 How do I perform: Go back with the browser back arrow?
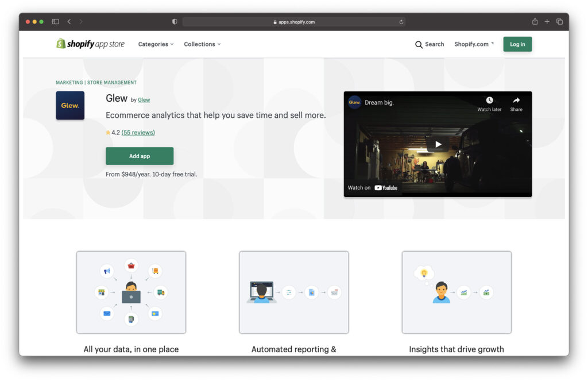69,22
